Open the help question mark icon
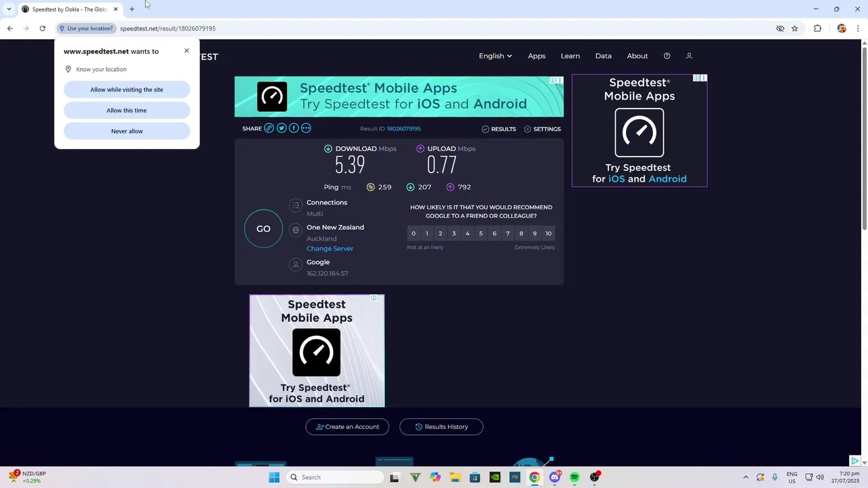 667,56
